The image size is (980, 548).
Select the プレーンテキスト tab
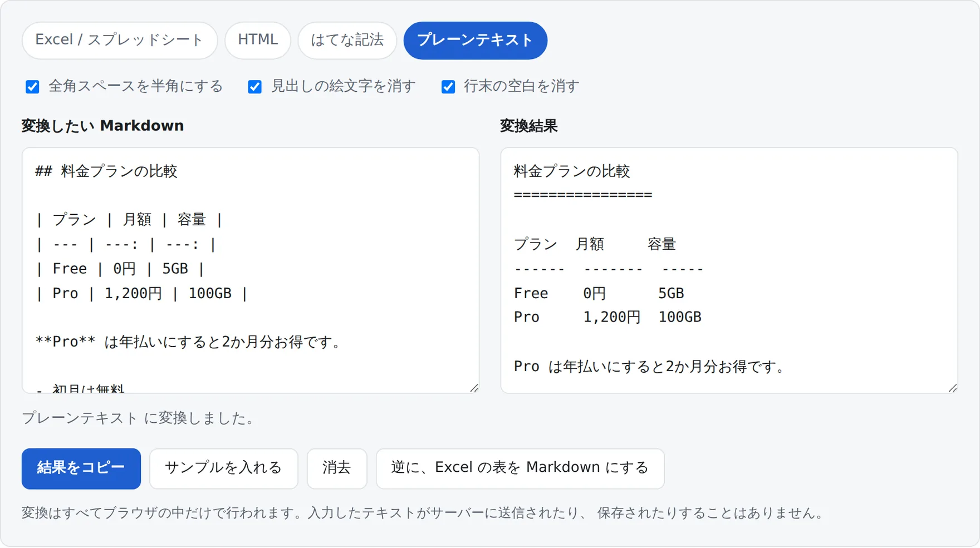click(x=475, y=40)
